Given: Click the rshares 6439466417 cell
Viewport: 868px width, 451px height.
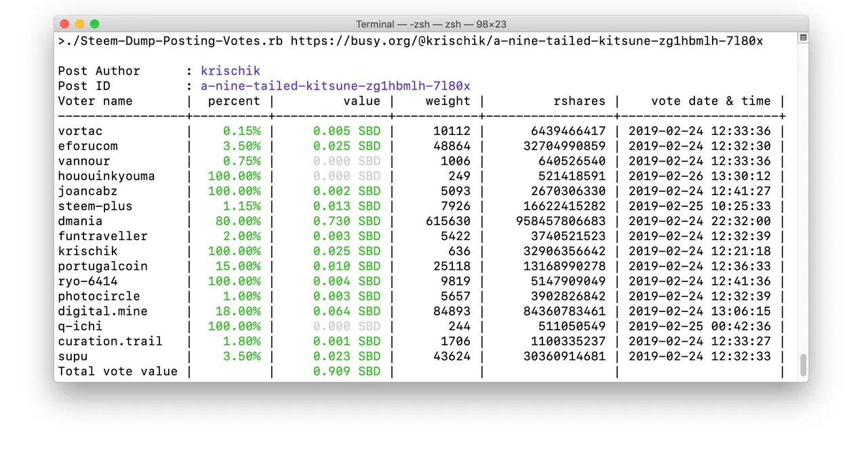Looking at the screenshot, I should 568,131.
